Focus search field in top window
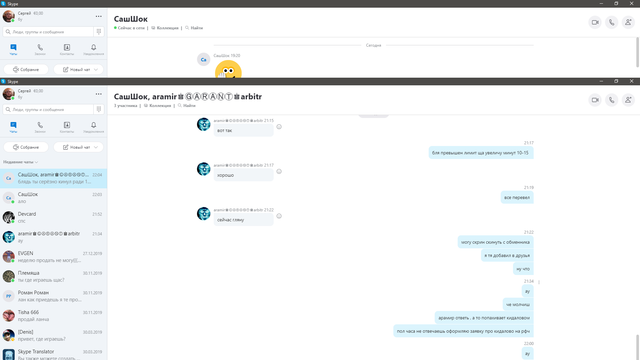The image size is (640, 360). click(x=48, y=31)
